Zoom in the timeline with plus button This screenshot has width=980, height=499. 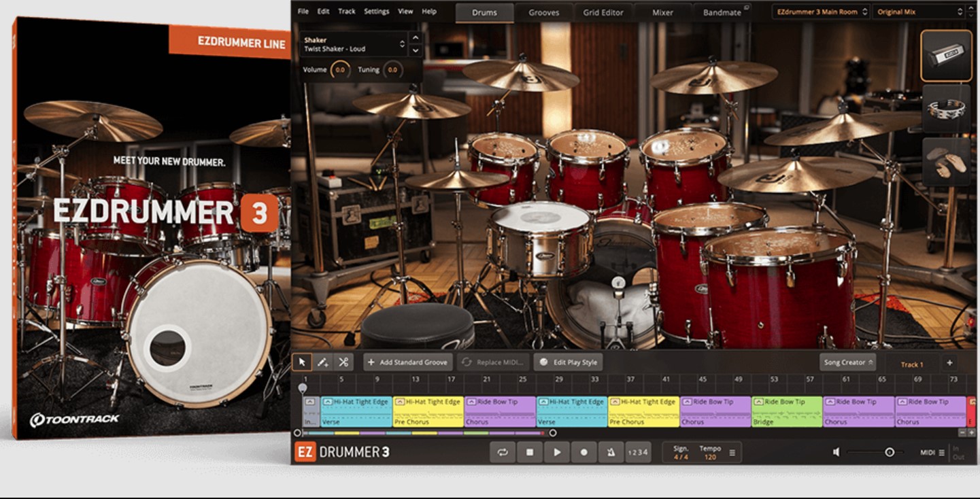click(971, 432)
